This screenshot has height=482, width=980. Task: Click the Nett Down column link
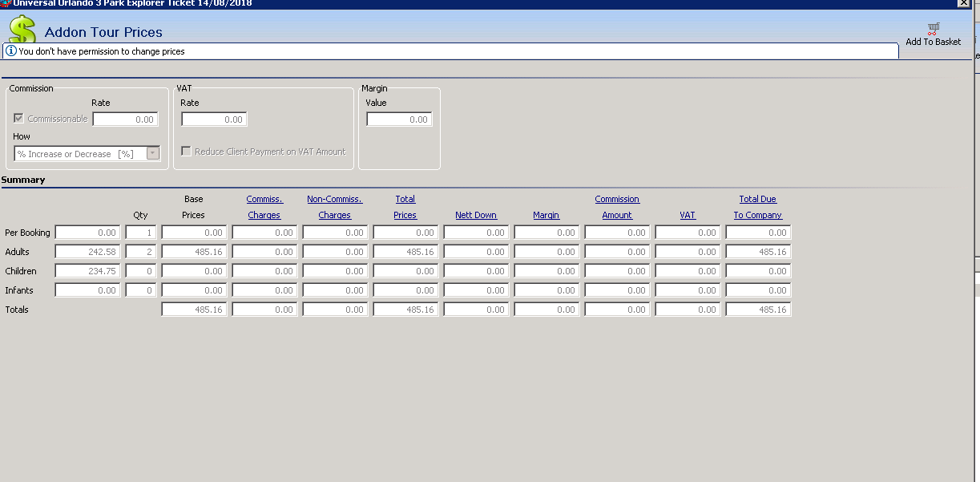click(476, 215)
